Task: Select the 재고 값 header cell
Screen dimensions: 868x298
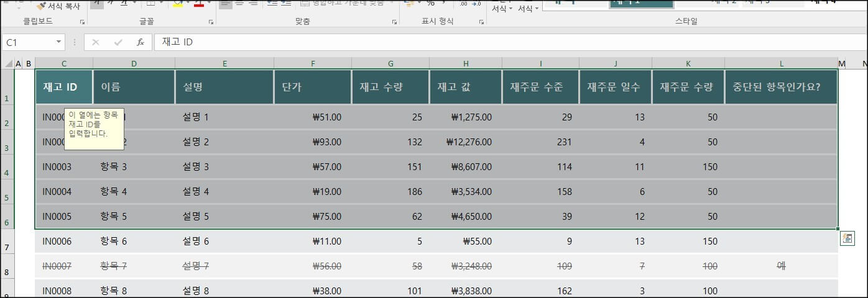Action: 466,87
